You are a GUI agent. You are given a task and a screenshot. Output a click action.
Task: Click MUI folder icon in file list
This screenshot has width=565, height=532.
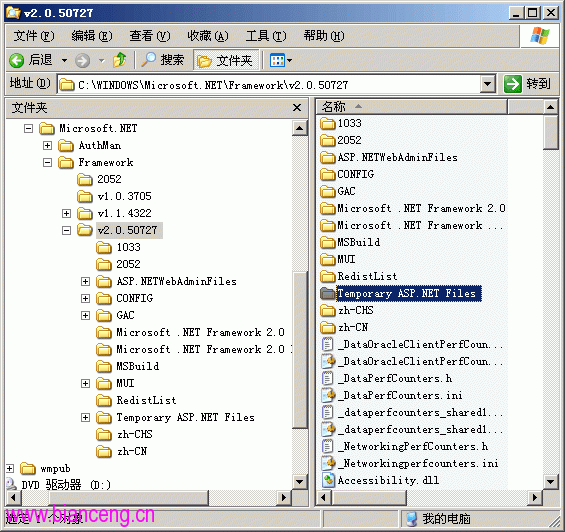(327, 260)
